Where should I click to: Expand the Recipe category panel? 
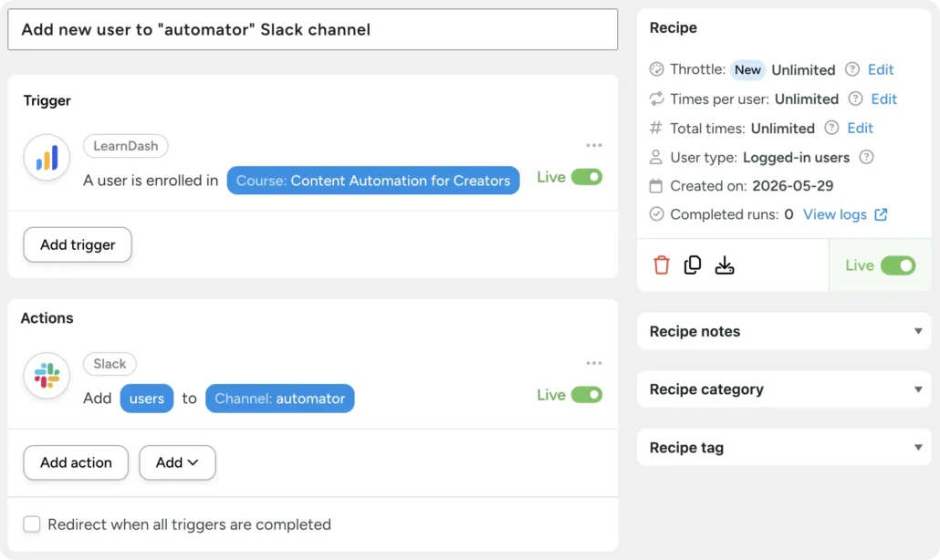pyautogui.click(x=784, y=389)
